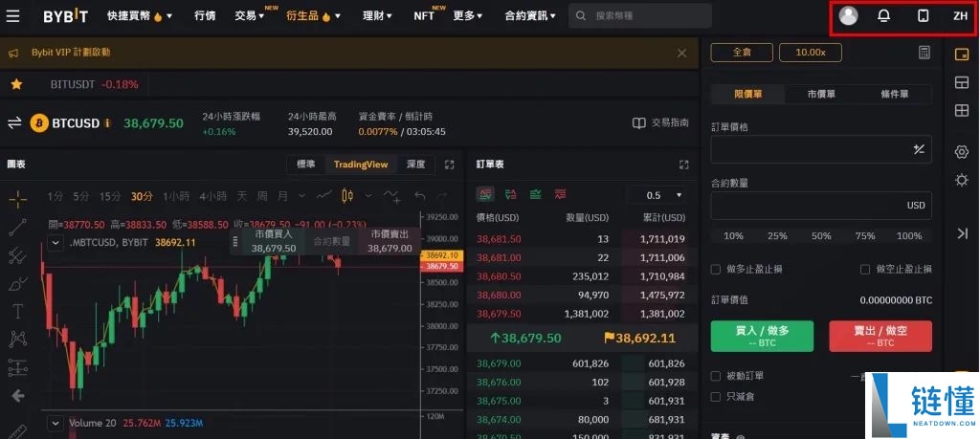This screenshot has height=439, width=980.
Task: Show asks-only red order book view
Action: [559, 195]
